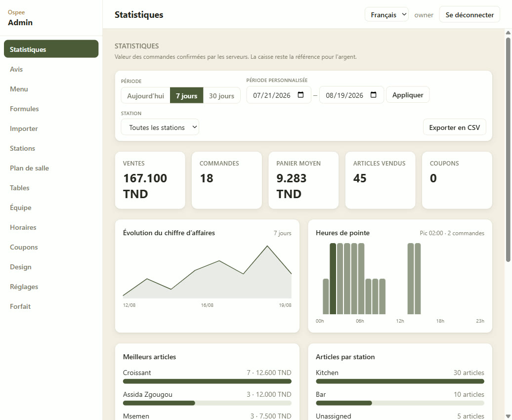Click the Panier moyen 9.283 TND card
Image resolution: width=512 pixels, height=420 pixels.
[x=303, y=180]
